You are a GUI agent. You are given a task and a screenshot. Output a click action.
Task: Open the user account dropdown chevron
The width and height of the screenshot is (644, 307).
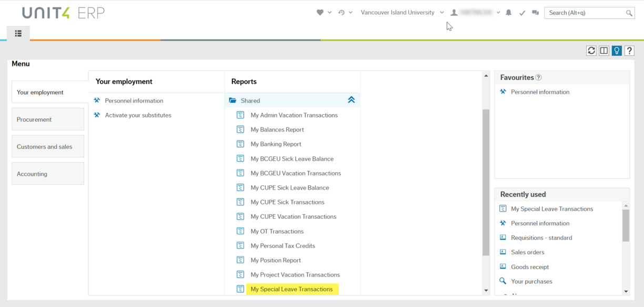point(498,12)
